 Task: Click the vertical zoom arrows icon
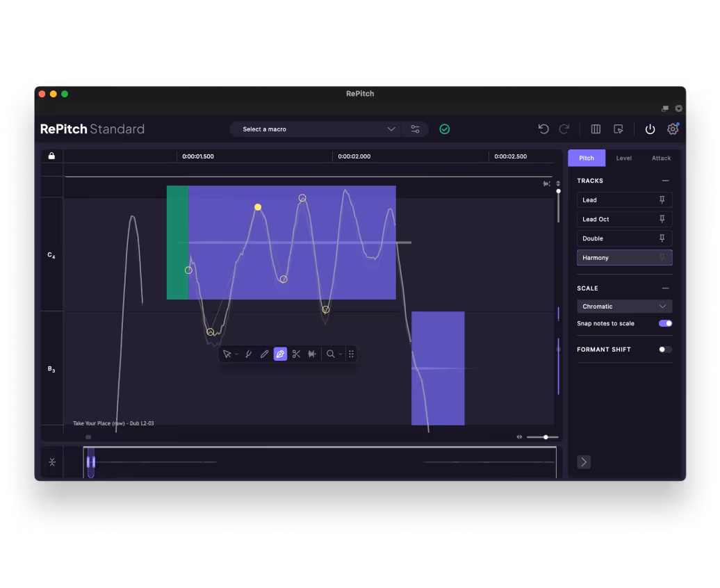tap(558, 183)
